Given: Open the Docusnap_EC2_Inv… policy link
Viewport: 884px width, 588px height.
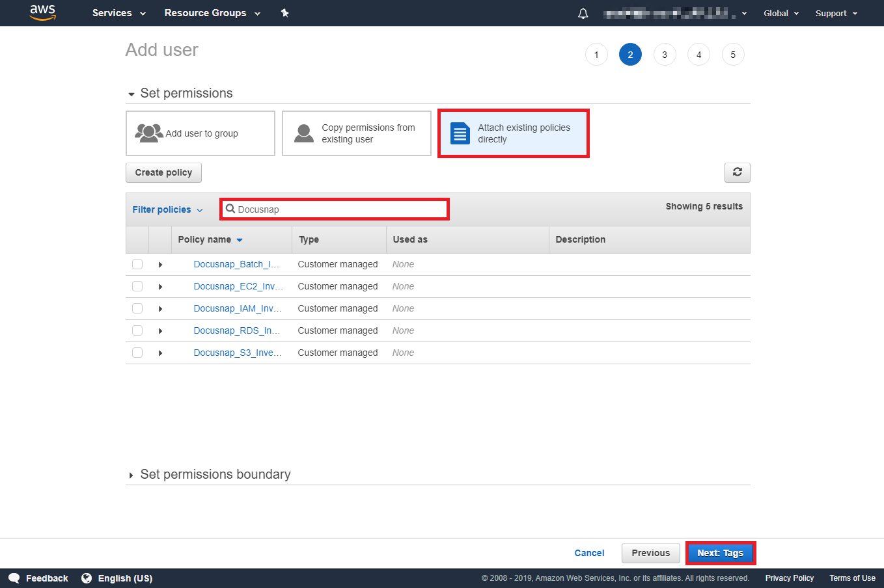Looking at the screenshot, I should [238, 286].
